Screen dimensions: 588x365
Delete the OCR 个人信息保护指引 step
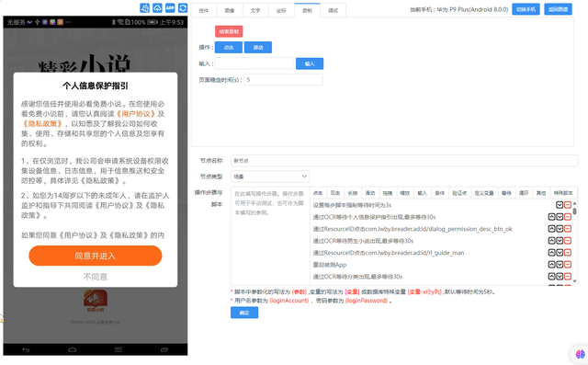pos(568,217)
